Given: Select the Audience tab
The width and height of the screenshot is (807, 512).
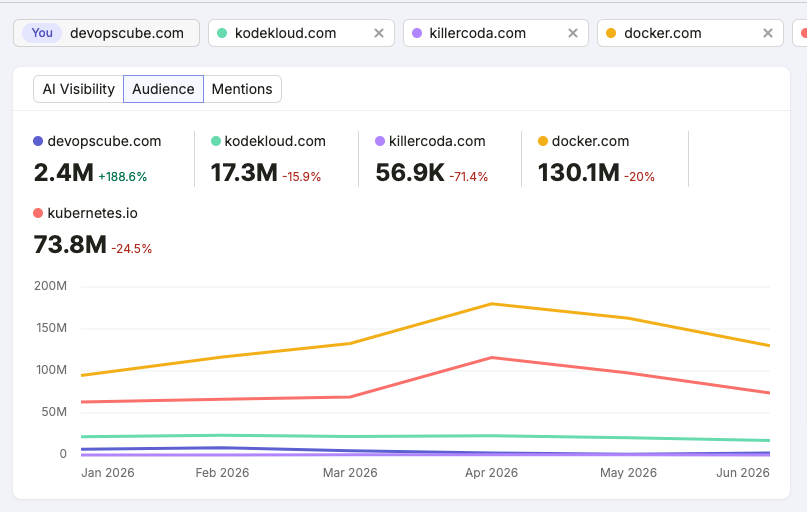Looking at the screenshot, I should tap(163, 89).
